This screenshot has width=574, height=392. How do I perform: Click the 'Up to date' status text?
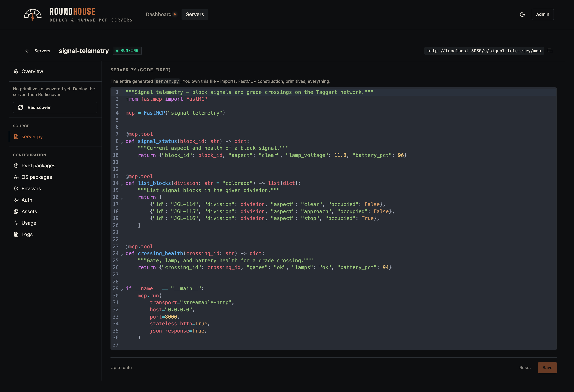click(121, 368)
